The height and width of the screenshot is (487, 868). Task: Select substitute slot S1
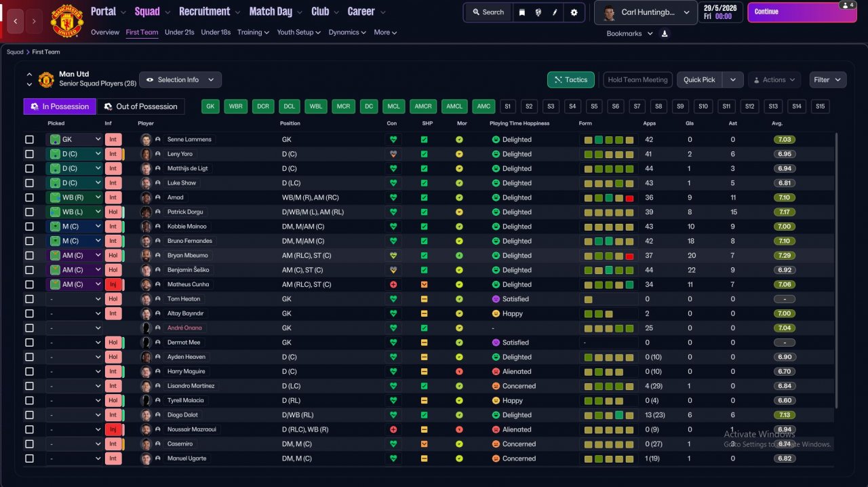pyautogui.click(x=508, y=106)
